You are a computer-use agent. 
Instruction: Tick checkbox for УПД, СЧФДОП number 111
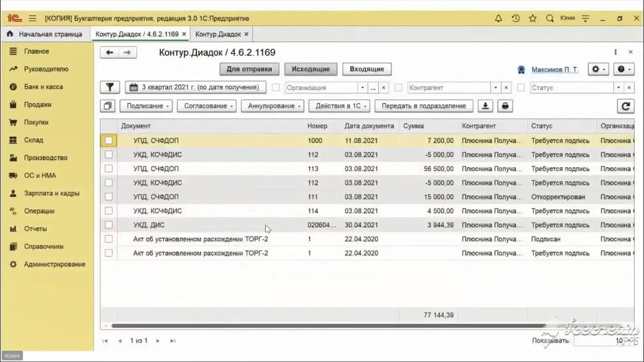click(x=109, y=197)
